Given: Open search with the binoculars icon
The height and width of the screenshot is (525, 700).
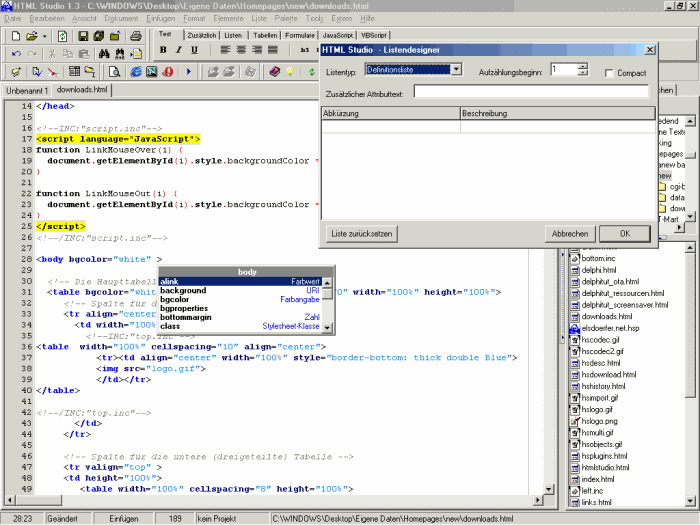Looking at the screenshot, I should coord(104,54).
